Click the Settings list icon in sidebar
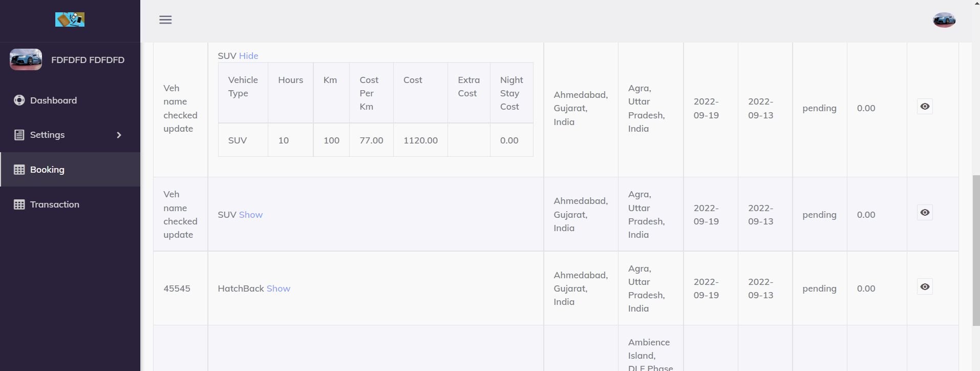980x371 pixels. [19, 135]
